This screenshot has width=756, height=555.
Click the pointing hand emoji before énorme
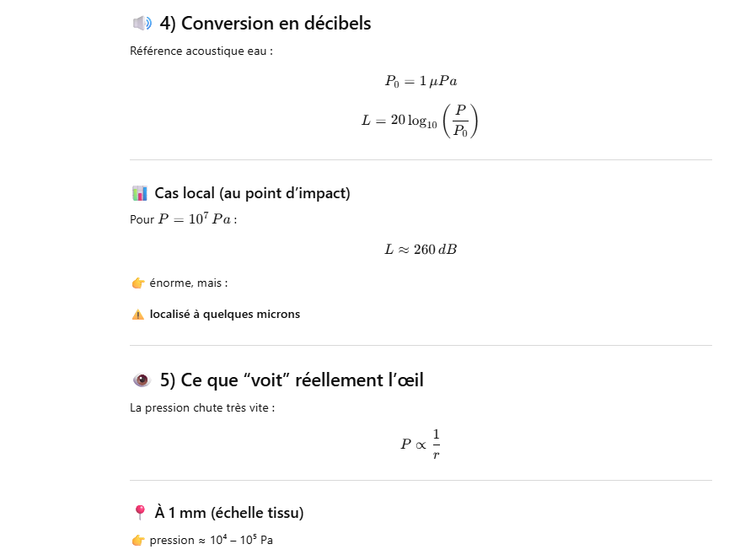138,283
